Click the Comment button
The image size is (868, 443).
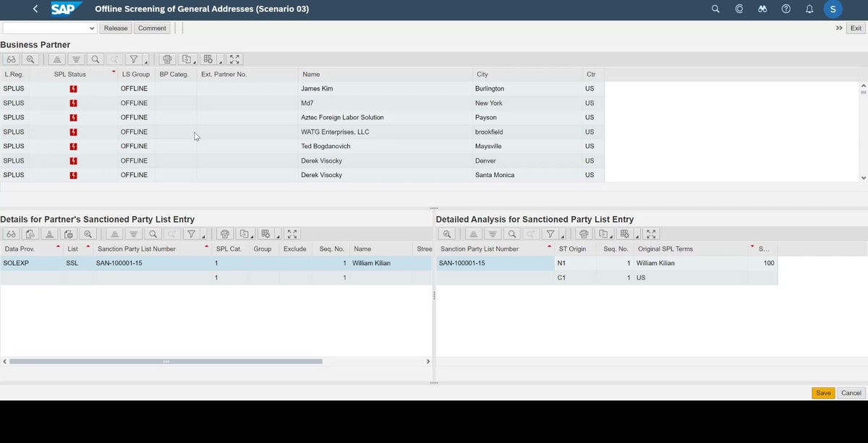tap(152, 28)
